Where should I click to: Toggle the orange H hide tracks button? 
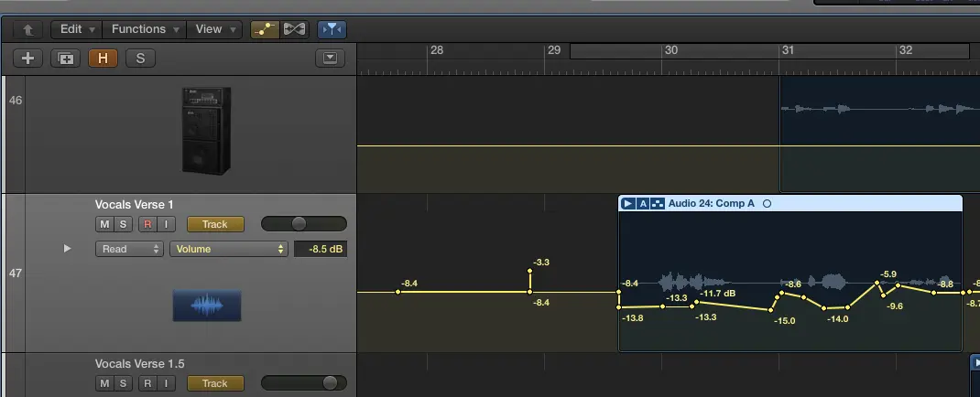(x=103, y=59)
